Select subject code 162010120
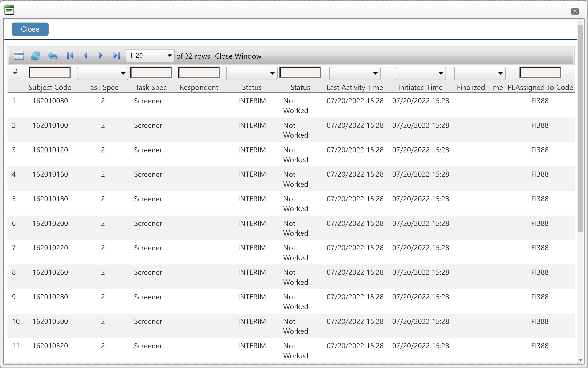Viewport: 588px width, 368px height. [x=50, y=150]
